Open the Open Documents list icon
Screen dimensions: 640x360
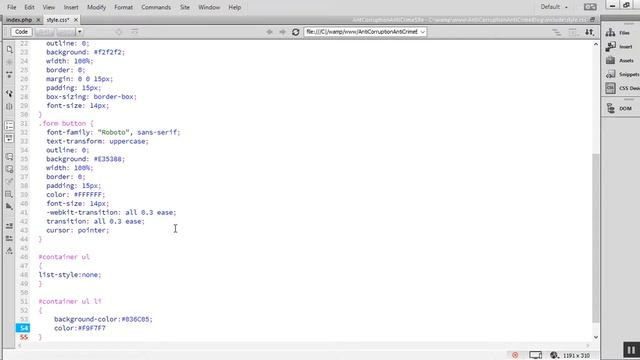(x=9, y=49)
